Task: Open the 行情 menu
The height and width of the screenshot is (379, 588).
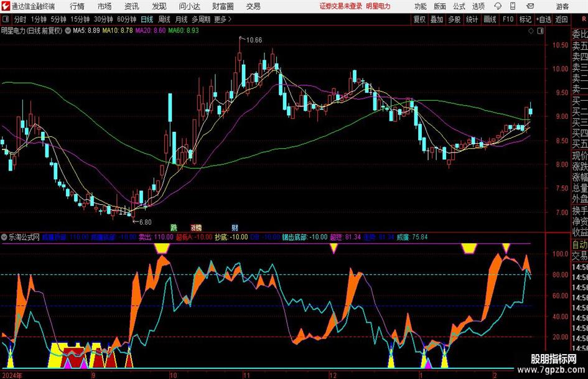Action: [x=77, y=6]
